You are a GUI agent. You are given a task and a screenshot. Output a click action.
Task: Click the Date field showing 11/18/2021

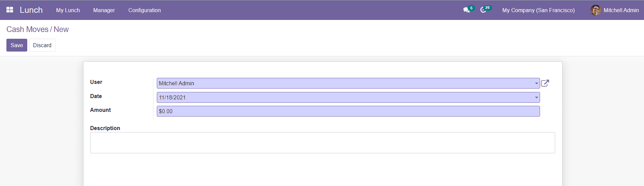click(x=343, y=97)
